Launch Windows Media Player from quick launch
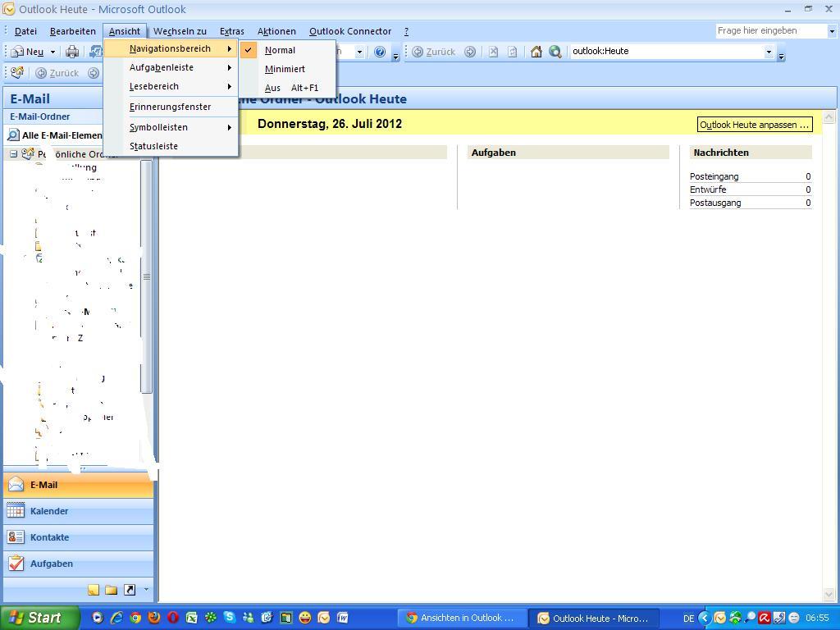This screenshot has width=840, height=630. click(98, 618)
